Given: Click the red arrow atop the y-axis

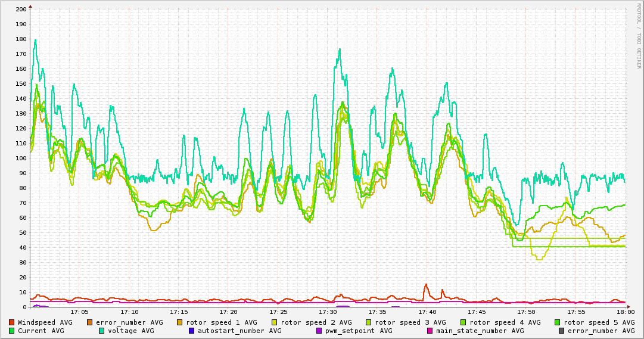Looking at the screenshot, I should pyautogui.click(x=30, y=5).
